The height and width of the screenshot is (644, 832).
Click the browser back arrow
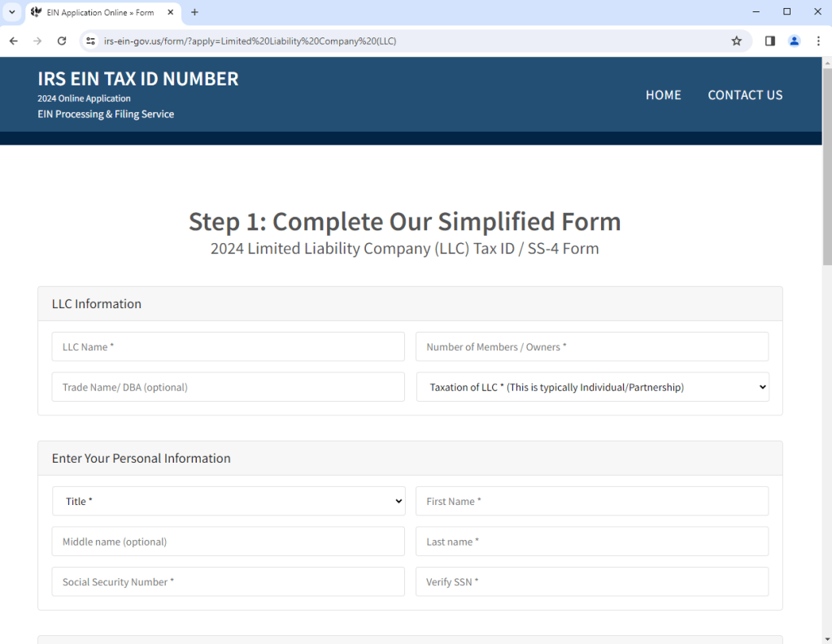(x=13, y=41)
